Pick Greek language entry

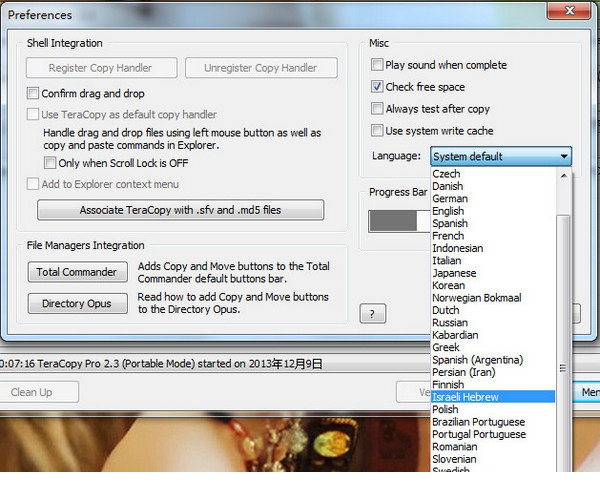[493, 347]
